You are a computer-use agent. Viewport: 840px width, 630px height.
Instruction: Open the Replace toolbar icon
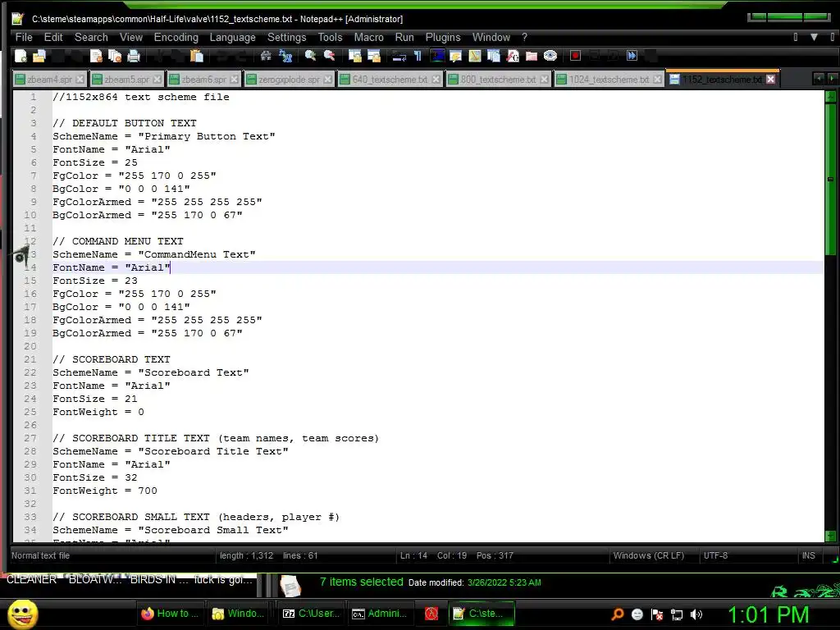click(285, 56)
